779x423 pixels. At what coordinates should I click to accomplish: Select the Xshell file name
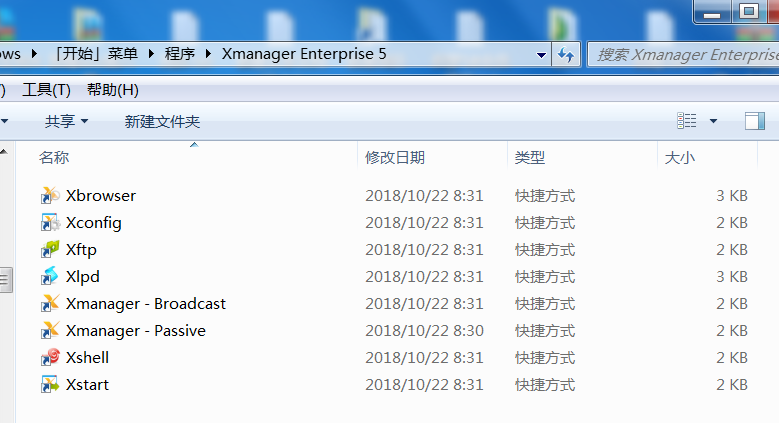pyautogui.click(x=87, y=357)
